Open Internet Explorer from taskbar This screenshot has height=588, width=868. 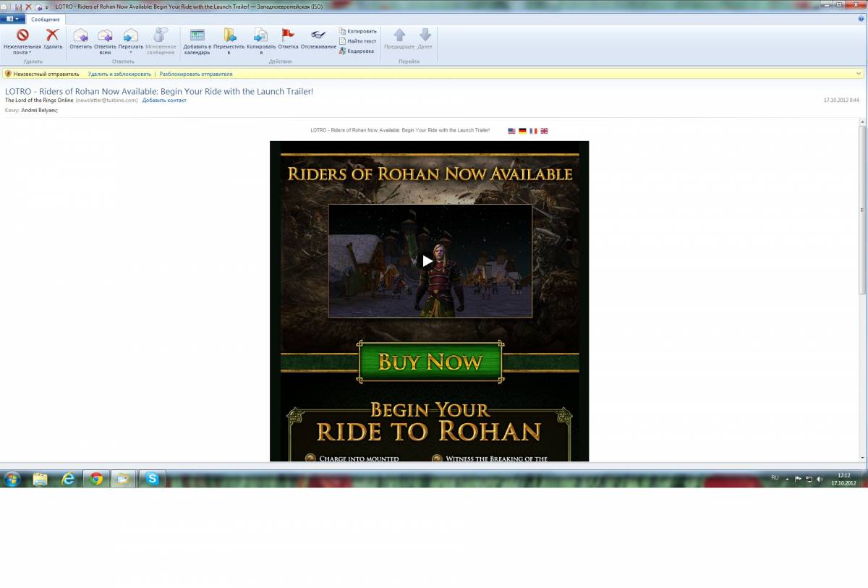coord(68,479)
